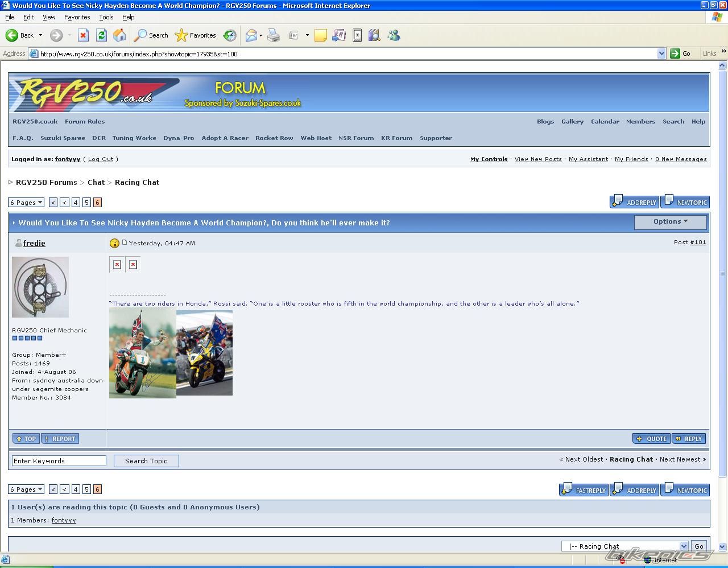This screenshot has height=568, width=728.
Task: Click the top ADDREPLY button
Action: [x=635, y=201]
